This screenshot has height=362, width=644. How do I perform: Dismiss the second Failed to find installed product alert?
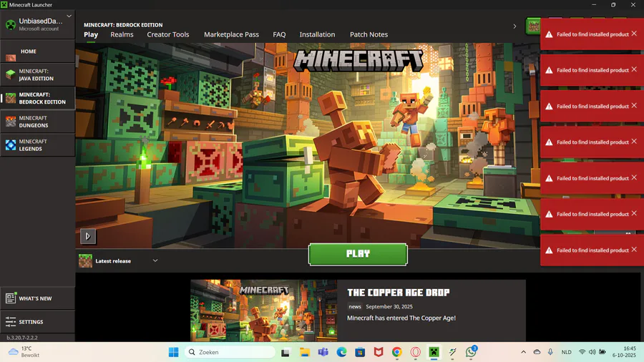point(634,69)
